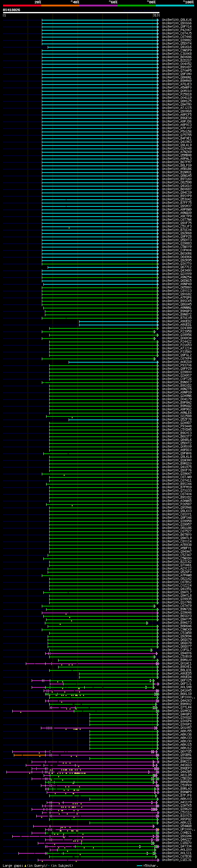The height and width of the screenshot is (868, 197).
Task: Select the UniRef100_C6T4J5 label
Action: pyautogui.click(x=176, y=33)
